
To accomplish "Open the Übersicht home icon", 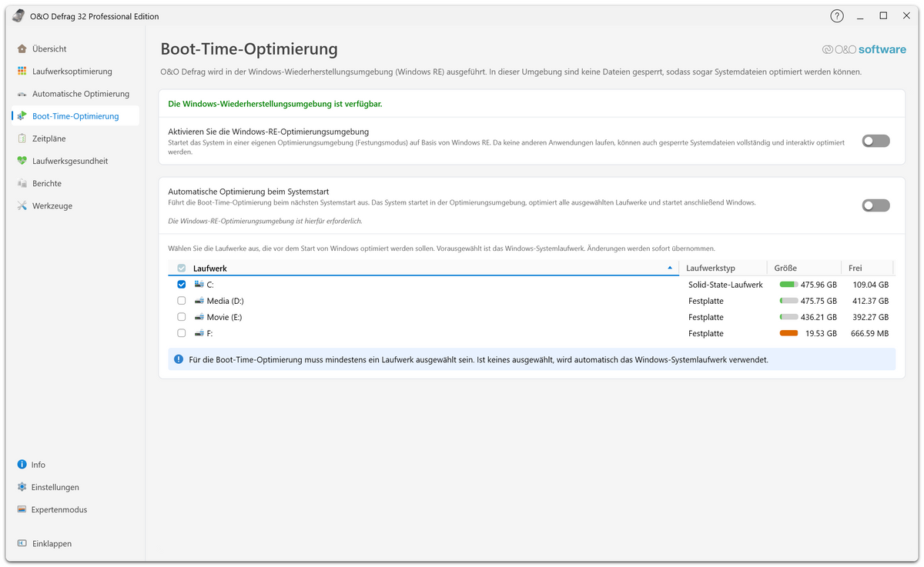I will 22,48.
